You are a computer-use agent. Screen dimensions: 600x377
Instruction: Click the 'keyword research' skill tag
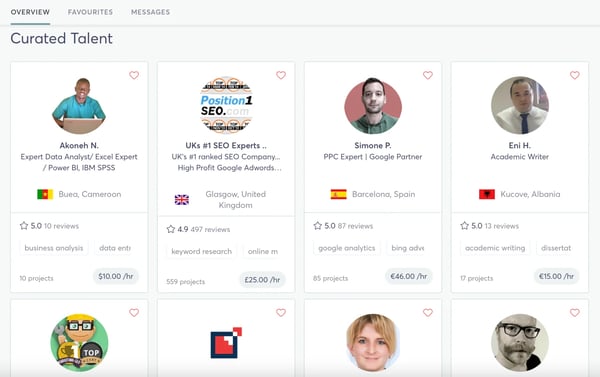202,251
